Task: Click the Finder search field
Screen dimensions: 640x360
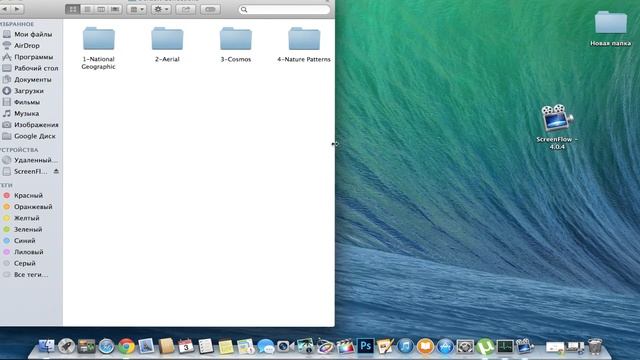Action: 284,9
